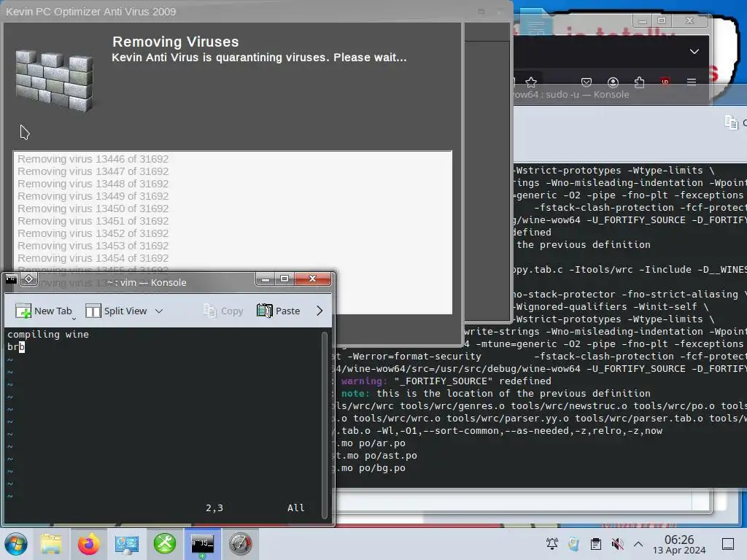The height and width of the screenshot is (560, 747).
Task: Expand the Konsole toolbar overflow chevron
Action: pyautogui.click(x=320, y=311)
